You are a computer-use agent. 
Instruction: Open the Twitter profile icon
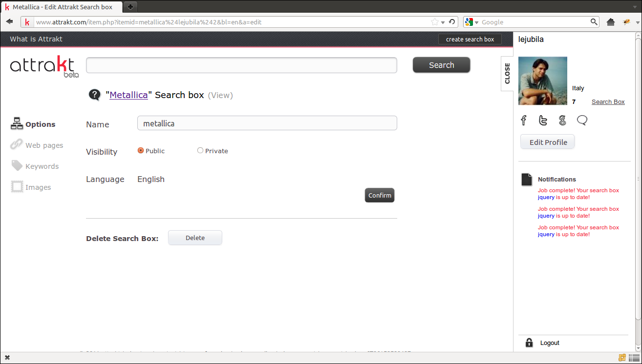(x=543, y=121)
